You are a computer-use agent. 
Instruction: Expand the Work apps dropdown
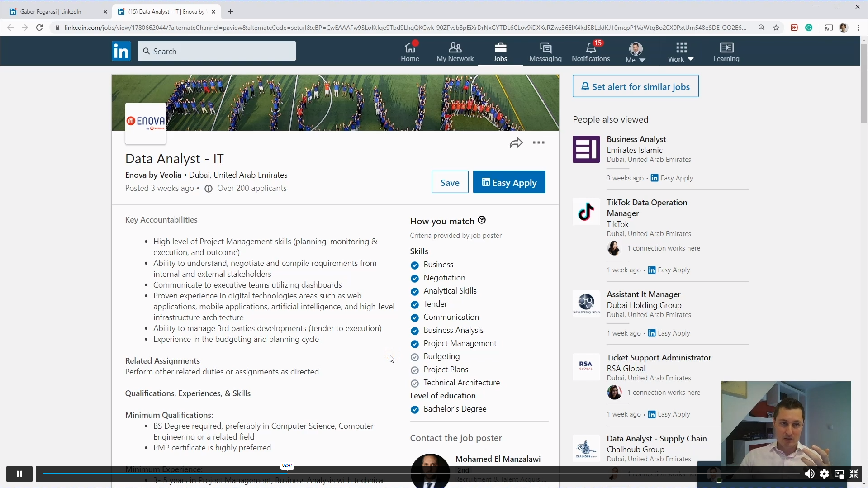pyautogui.click(x=681, y=52)
